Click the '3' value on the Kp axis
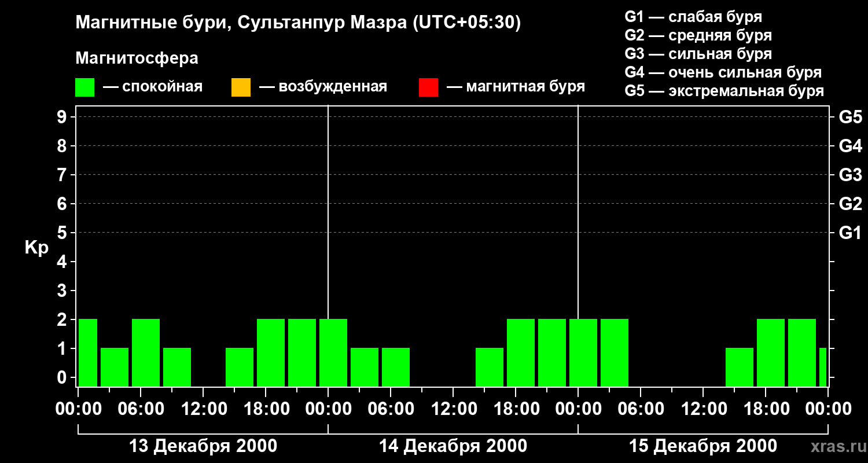Image resolution: width=868 pixels, height=463 pixels. click(63, 291)
